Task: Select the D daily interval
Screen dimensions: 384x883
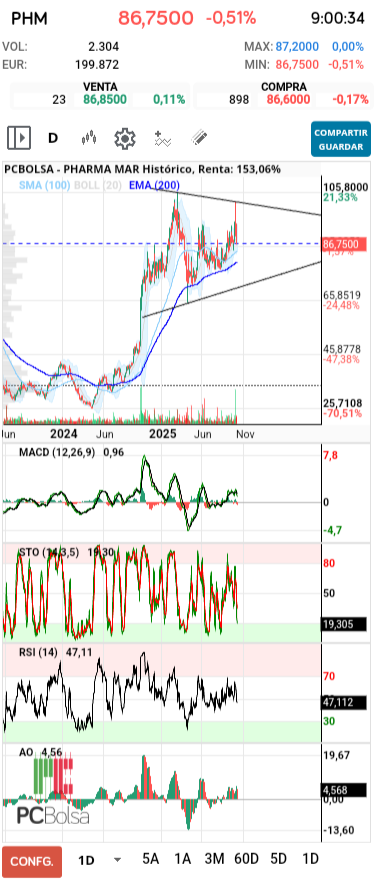Action: coord(53,137)
